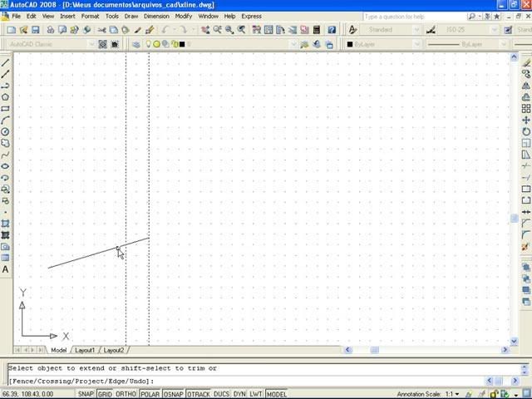Image resolution: width=532 pixels, height=399 pixels.
Task: Open the ByLayer linetype dropdown
Action: [x=503, y=44]
